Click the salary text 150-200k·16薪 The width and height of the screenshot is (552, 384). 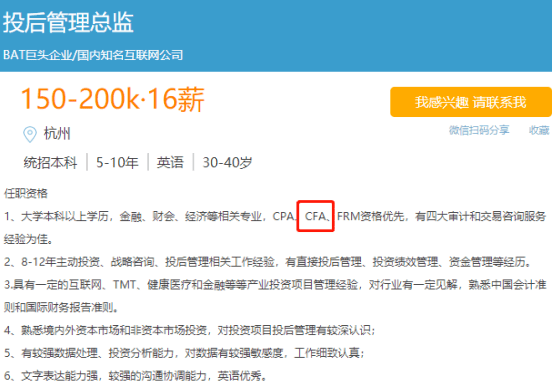click(x=113, y=99)
